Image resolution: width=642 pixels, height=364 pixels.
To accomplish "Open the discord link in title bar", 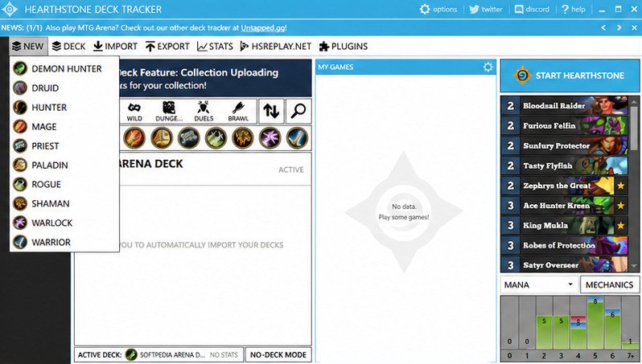I will 532,9.
